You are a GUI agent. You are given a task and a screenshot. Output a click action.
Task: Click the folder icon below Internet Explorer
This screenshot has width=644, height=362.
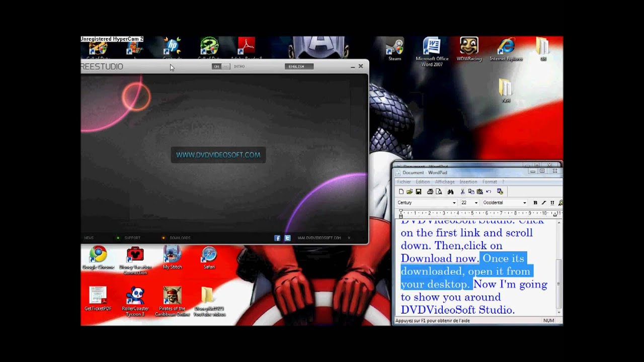506,90
